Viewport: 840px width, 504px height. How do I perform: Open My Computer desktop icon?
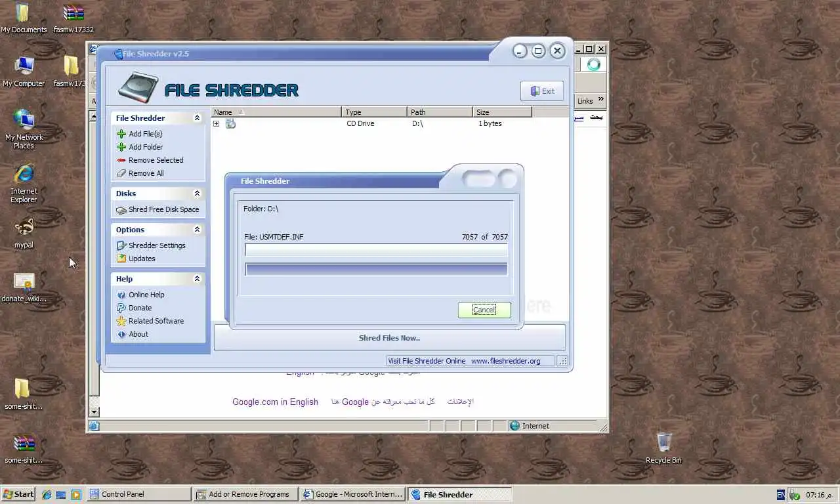pos(24,72)
